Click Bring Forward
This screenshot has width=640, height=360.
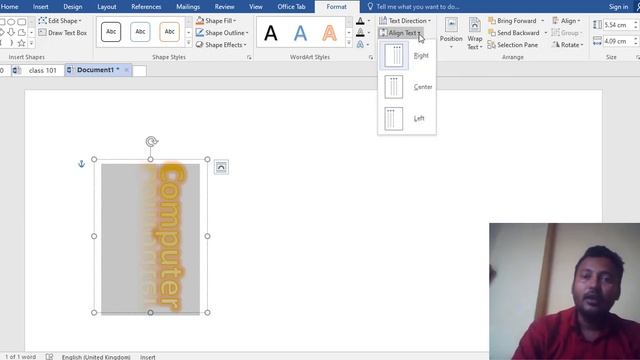tap(512, 20)
